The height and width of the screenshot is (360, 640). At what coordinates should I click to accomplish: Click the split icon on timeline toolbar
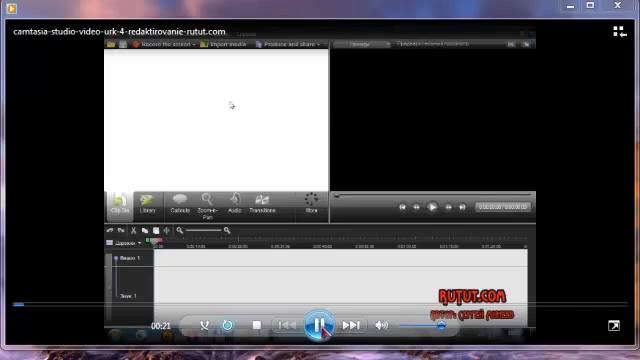point(167,231)
